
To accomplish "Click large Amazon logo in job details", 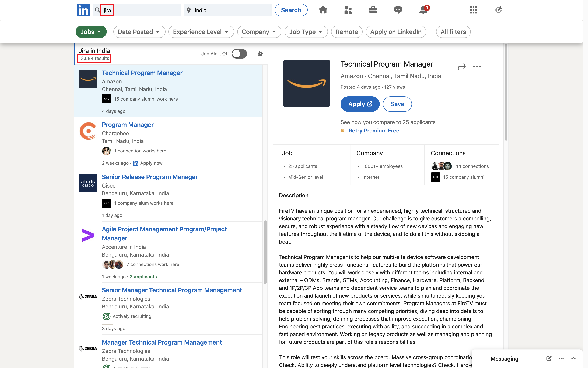I will click(x=306, y=83).
